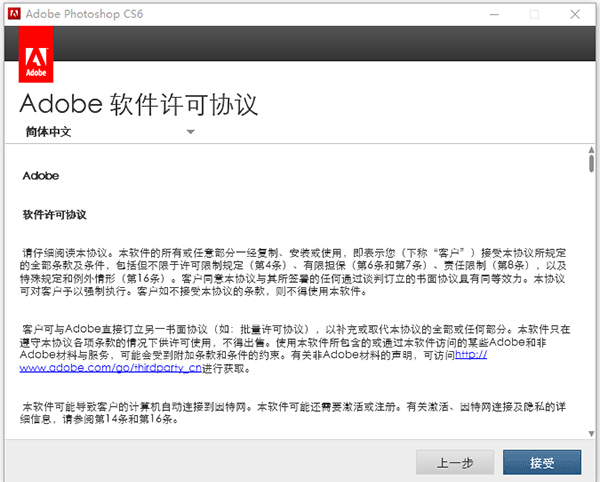Click the empty scrollbar track below the thumb

591,300
